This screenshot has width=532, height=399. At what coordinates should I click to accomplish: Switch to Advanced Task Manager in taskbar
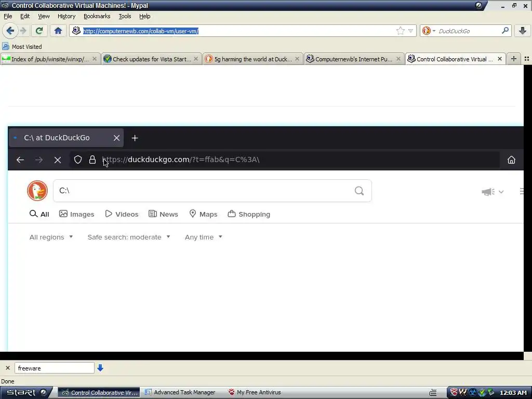pyautogui.click(x=180, y=392)
